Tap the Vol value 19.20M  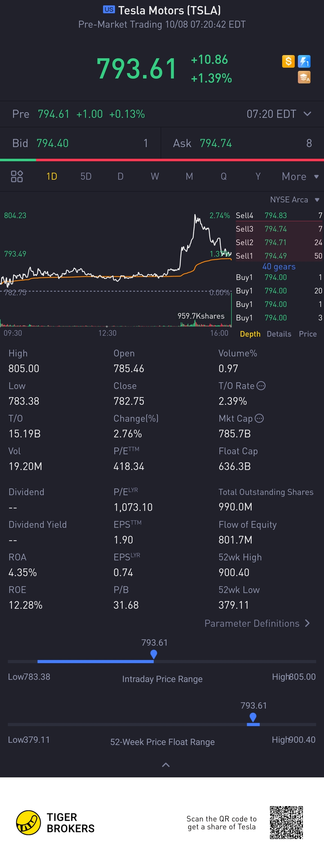[25, 466]
